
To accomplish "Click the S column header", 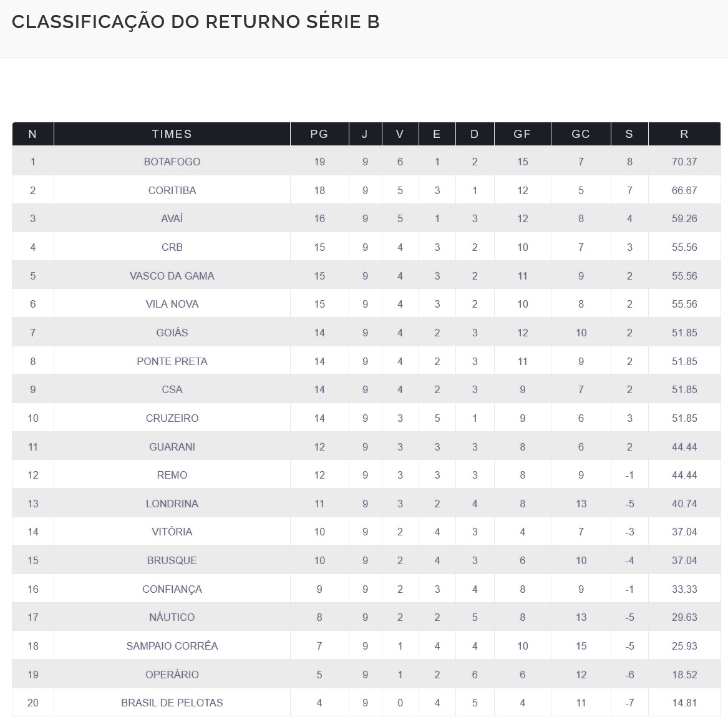I will click(629, 134).
